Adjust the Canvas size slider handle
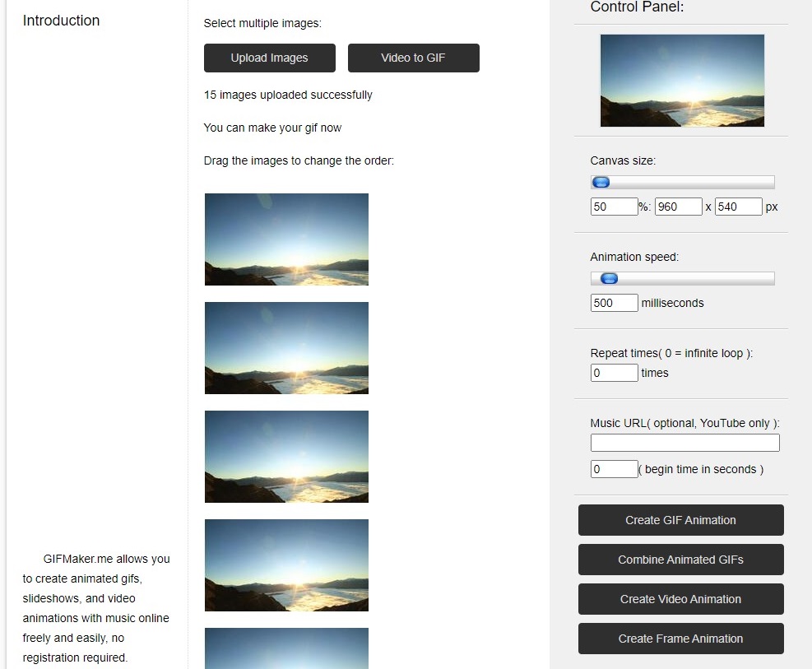 601,182
